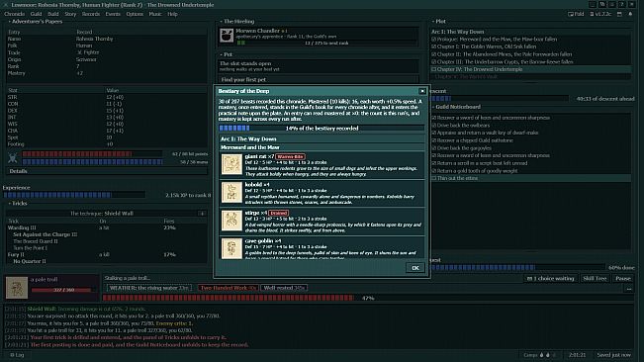
Task: Toggle the Drive back the gargoyles checkbox
Action: tap(433, 148)
